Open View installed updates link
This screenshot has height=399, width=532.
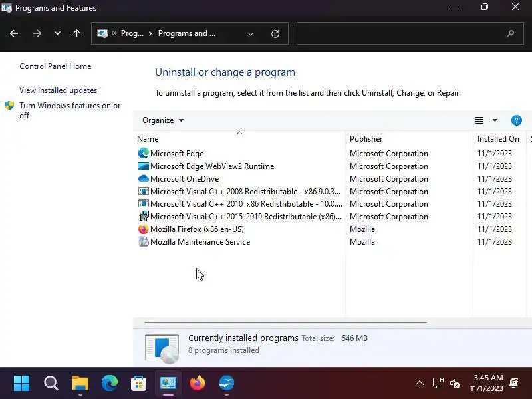tap(58, 90)
